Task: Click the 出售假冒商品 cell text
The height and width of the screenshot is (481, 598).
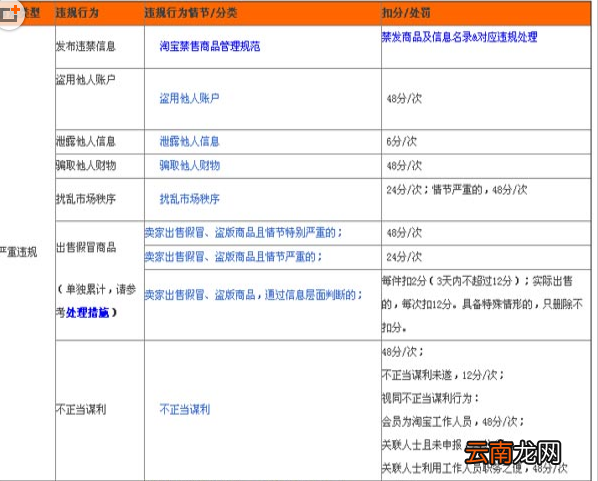Action: click(x=86, y=247)
